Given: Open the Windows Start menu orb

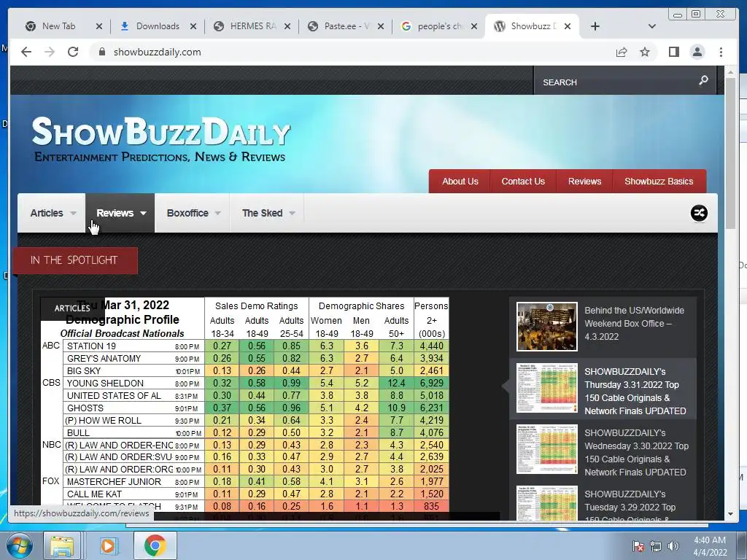Looking at the screenshot, I should 20,545.
